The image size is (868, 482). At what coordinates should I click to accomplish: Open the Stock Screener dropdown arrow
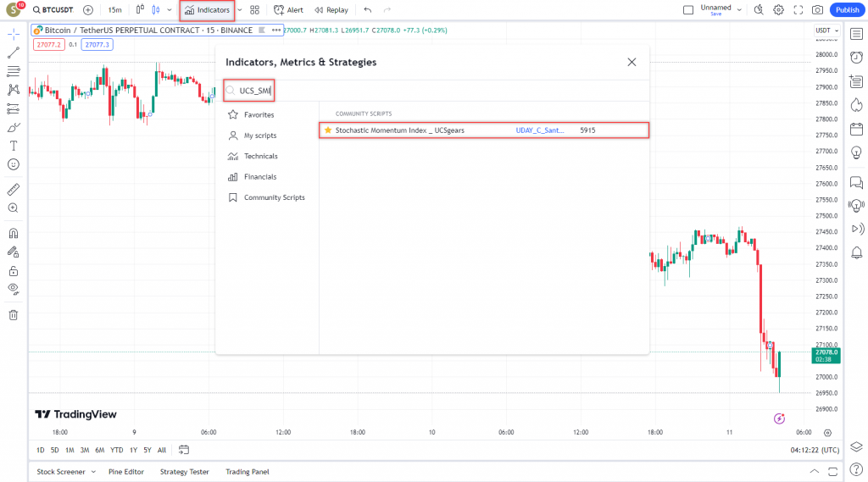(x=93, y=472)
